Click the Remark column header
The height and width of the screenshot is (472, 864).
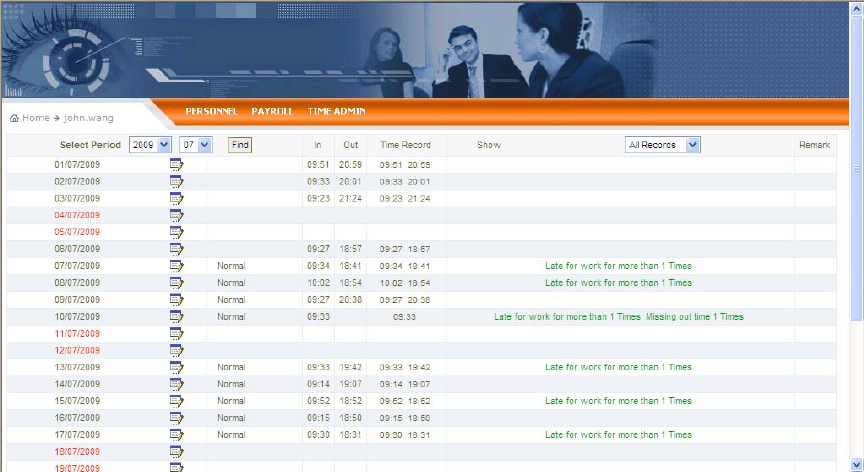(814, 145)
